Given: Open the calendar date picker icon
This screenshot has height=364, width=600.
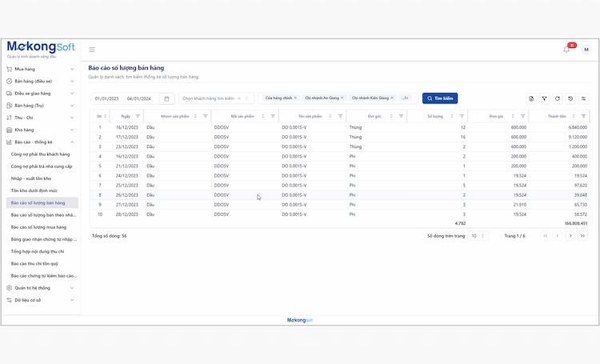Looking at the screenshot, I should pyautogui.click(x=166, y=98).
